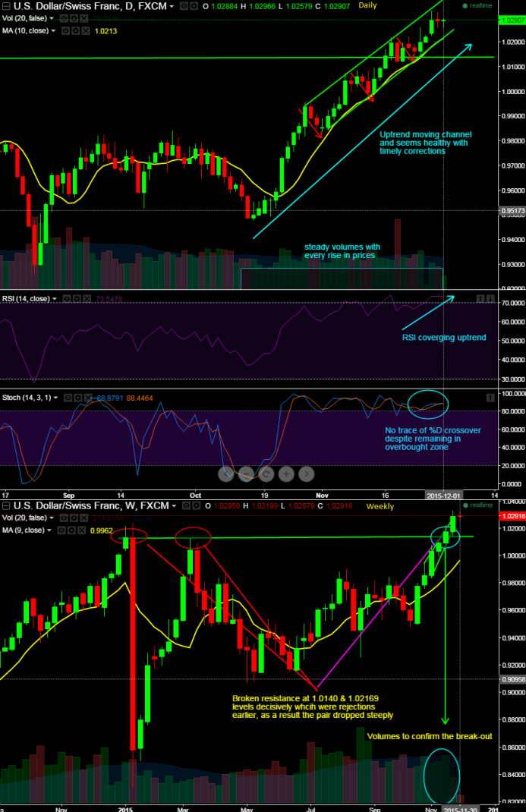This screenshot has width=526, height=812.
Task: Open settings gear for daily USD/CHF symbol
Action: pos(194,6)
